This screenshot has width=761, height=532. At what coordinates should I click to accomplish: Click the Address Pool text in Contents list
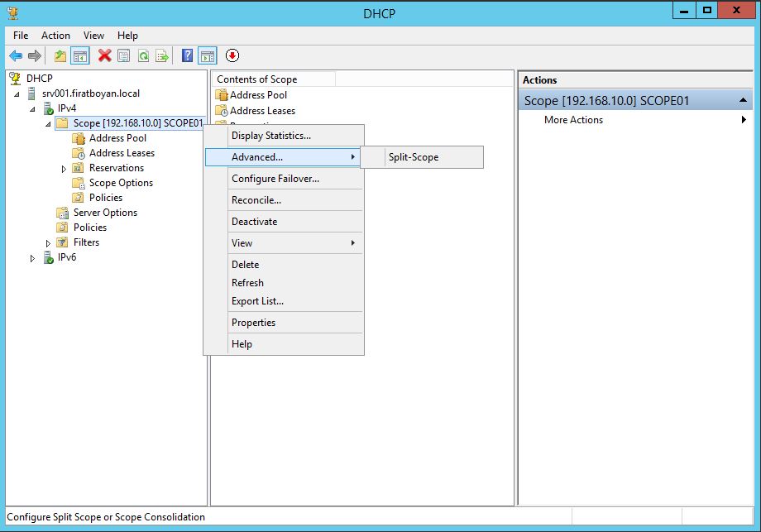(x=258, y=95)
